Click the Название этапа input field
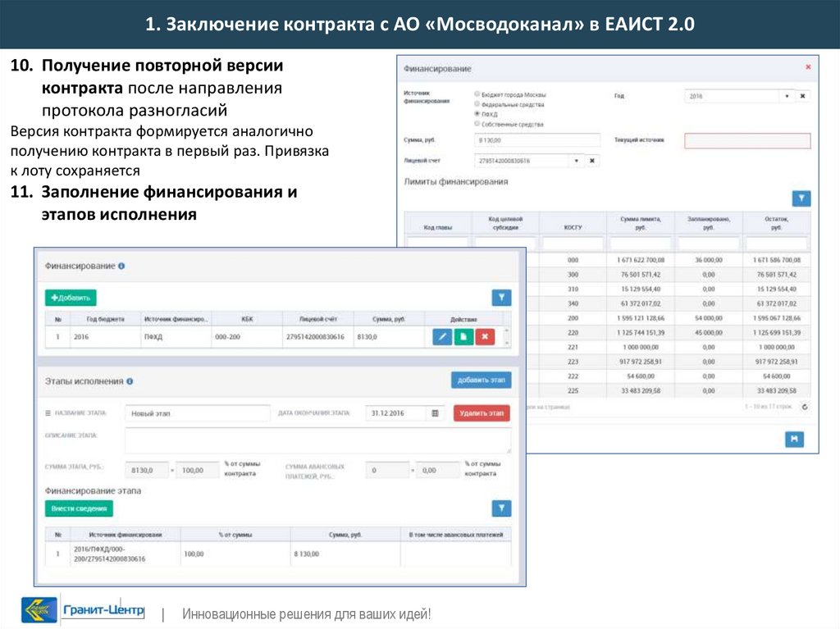Viewport: 840px width, 629px height. click(198, 413)
